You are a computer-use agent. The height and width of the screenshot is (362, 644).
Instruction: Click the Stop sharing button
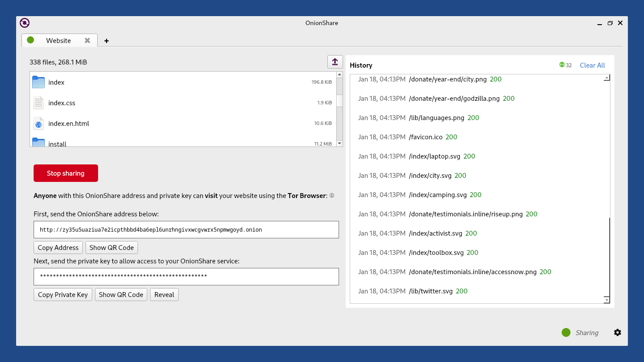tap(66, 173)
